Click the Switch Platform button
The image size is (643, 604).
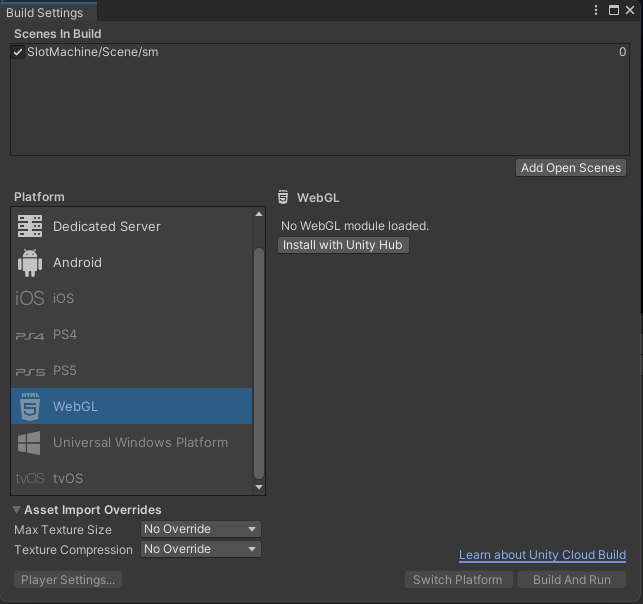tap(458, 579)
